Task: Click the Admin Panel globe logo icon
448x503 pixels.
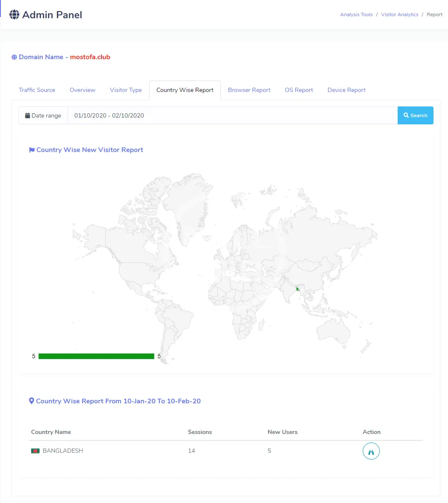Action: click(x=14, y=15)
